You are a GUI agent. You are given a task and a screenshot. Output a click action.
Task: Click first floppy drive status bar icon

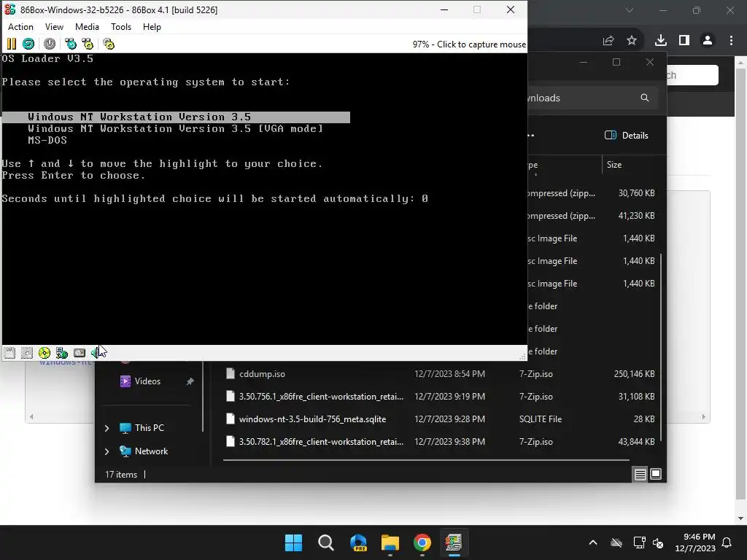[x=9, y=353]
